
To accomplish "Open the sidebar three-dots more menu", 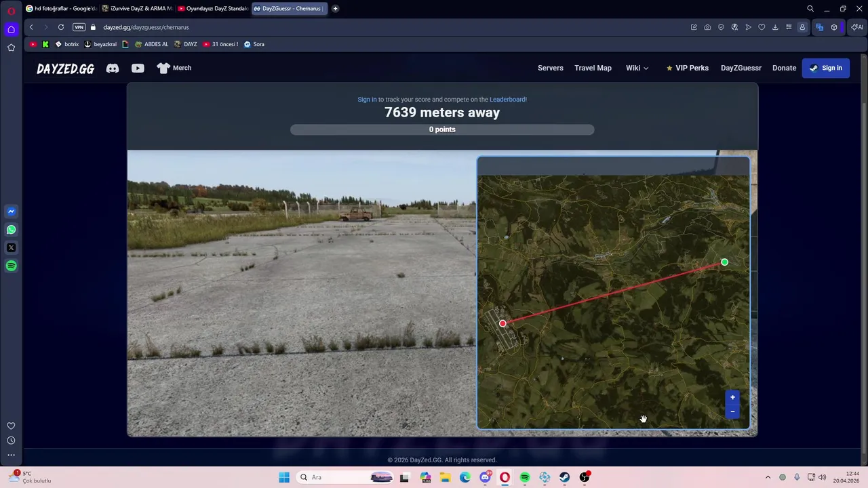I will pos(12,455).
